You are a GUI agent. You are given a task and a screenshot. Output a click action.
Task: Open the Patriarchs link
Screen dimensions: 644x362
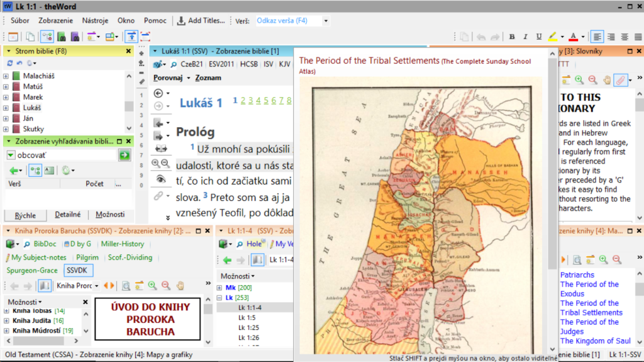577,274
